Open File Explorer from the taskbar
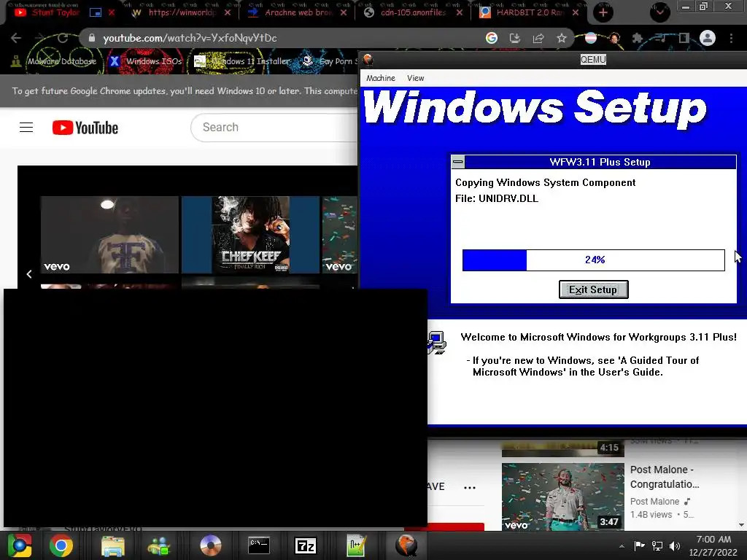The height and width of the screenshot is (560, 747). (113, 545)
